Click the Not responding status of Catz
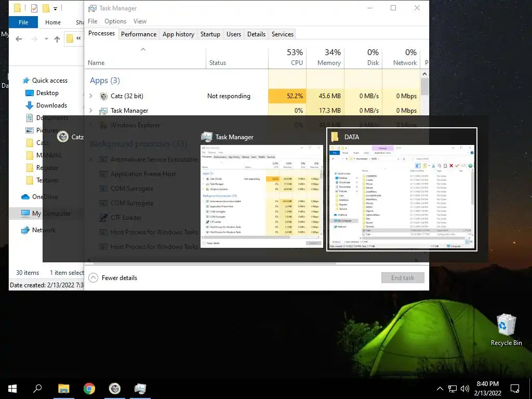Screen dimensions: 532x399 pos(229,96)
